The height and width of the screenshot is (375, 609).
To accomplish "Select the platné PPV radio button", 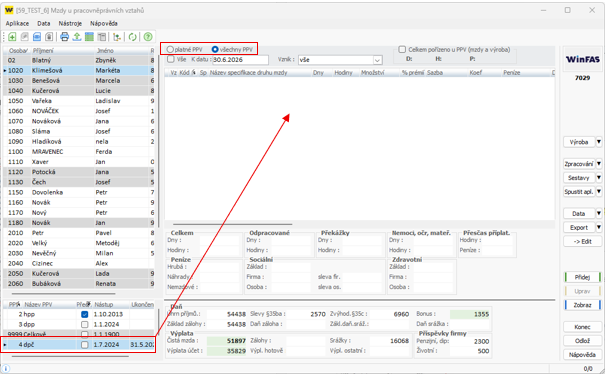I will (170, 49).
